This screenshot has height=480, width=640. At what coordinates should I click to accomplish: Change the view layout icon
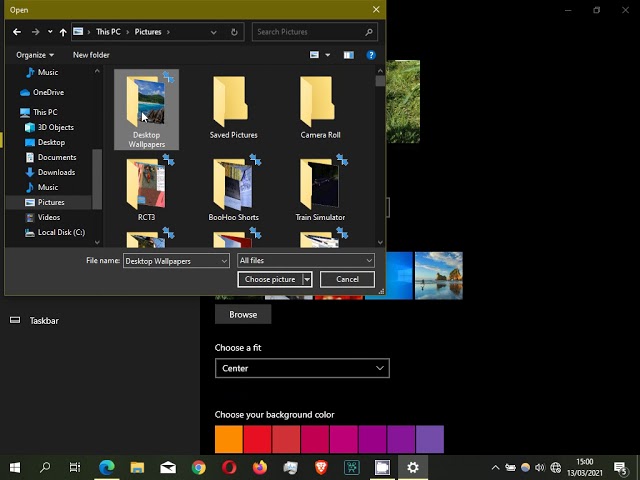(x=314, y=55)
